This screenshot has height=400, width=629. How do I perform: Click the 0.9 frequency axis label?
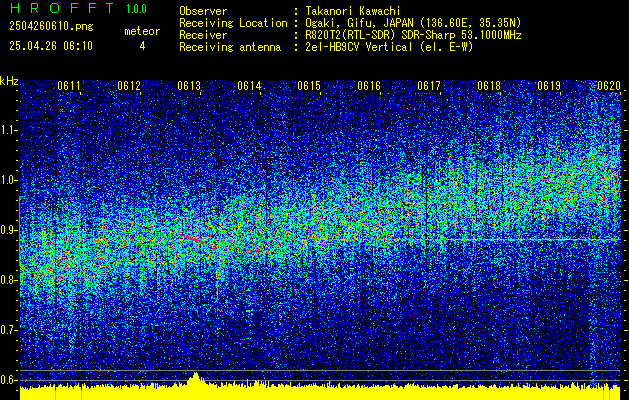click(x=9, y=230)
